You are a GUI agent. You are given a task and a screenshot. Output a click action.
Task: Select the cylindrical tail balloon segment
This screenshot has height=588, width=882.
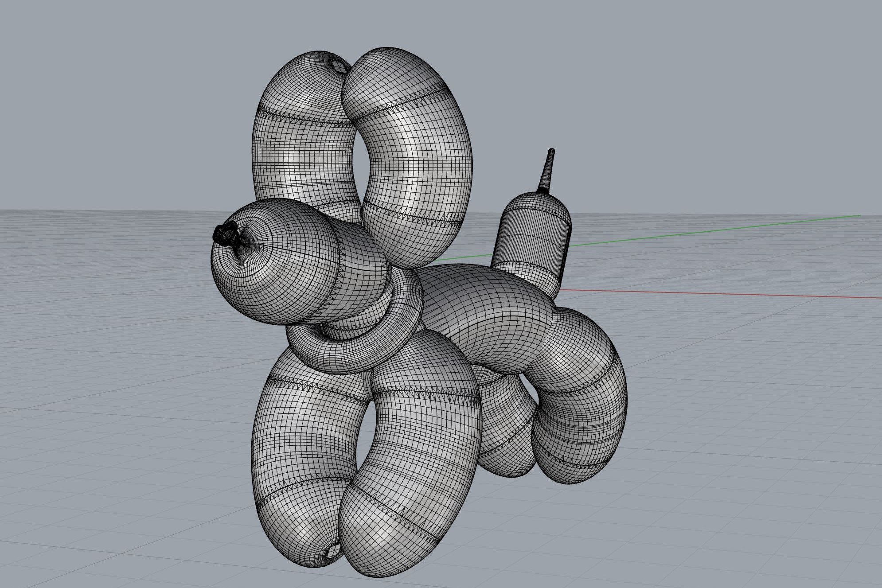(533, 233)
